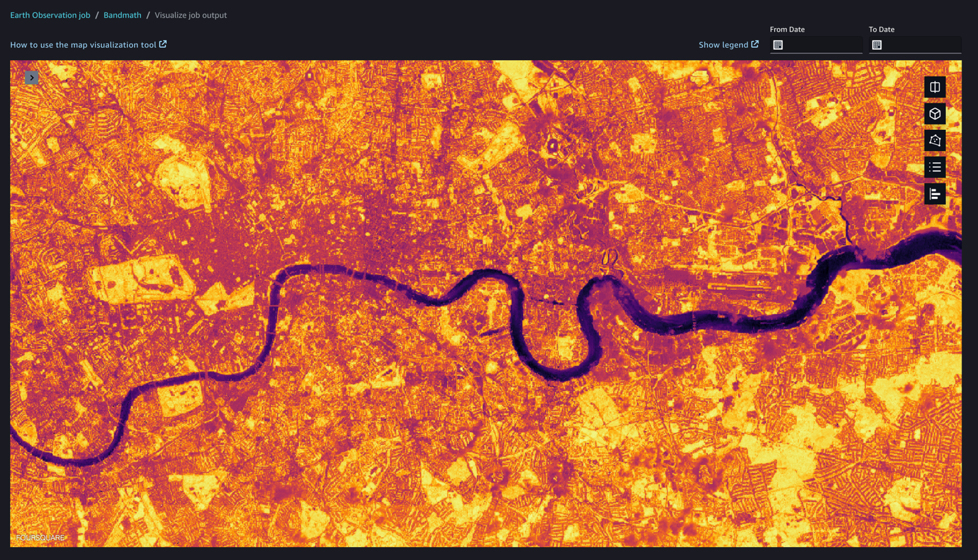Open the layer list panel
Screen dimensions: 978x560
[934, 167]
